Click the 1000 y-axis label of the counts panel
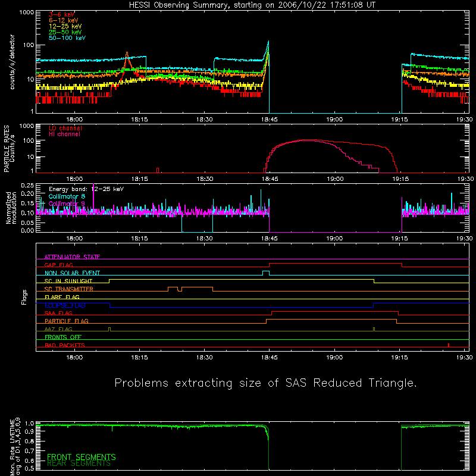Screen dimensions: 476x476 pyautogui.click(x=27, y=12)
